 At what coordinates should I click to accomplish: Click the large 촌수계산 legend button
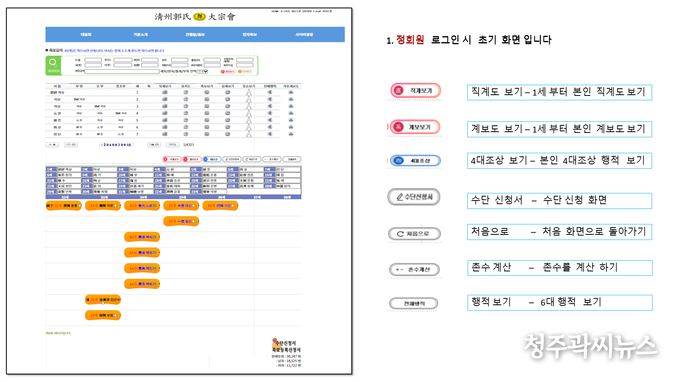coord(414,269)
